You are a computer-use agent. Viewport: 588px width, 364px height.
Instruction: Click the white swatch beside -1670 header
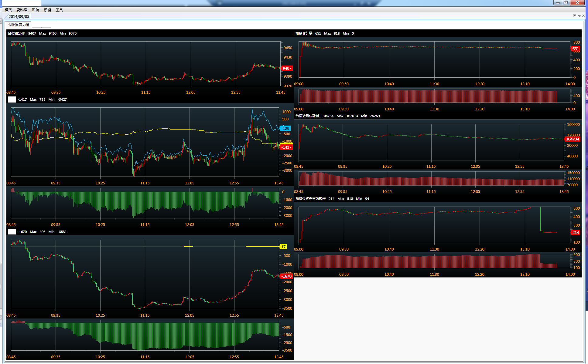tap(12, 232)
